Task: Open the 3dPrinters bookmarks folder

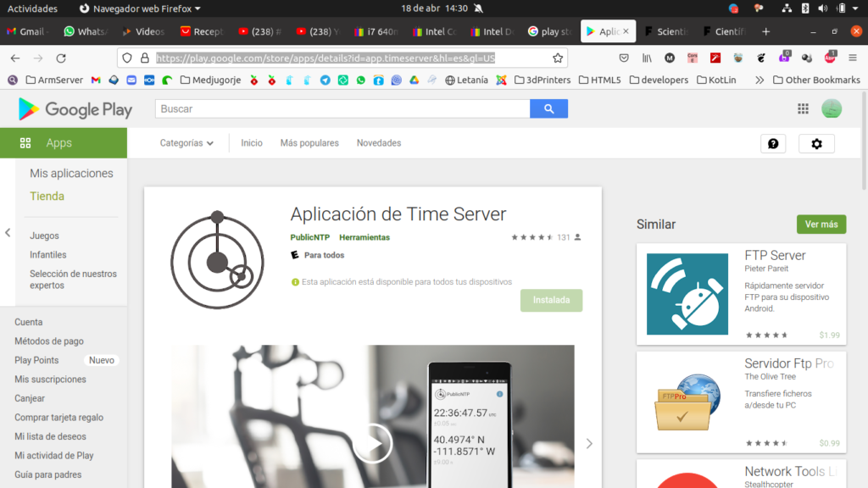Action: (x=542, y=80)
